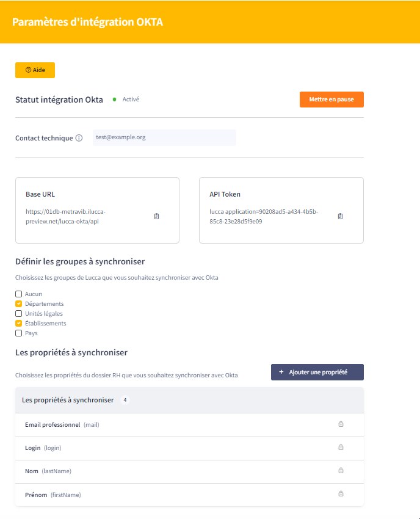Check the Pays checkbox

pos(18,333)
